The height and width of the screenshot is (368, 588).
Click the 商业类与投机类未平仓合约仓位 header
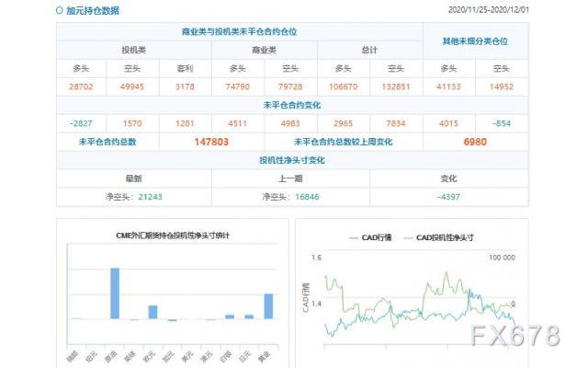coord(239,31)
